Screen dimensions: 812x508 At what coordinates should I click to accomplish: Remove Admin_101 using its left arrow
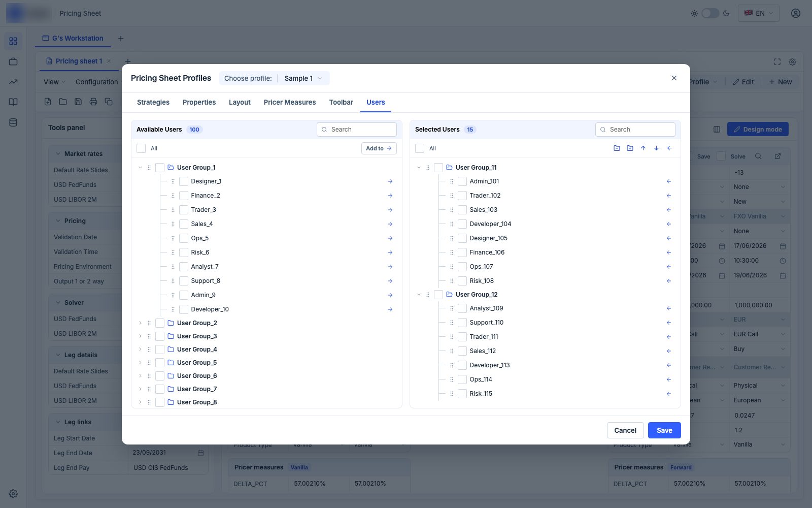pyautogui.click(x=669, y=181)
